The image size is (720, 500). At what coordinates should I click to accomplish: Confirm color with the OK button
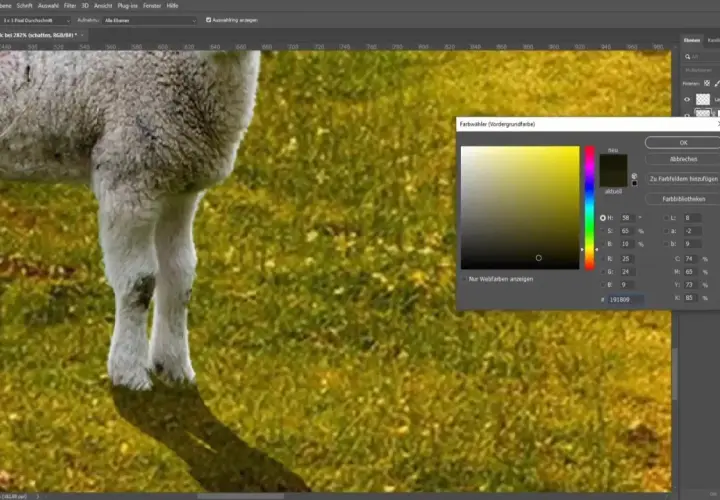coord(683,143)
